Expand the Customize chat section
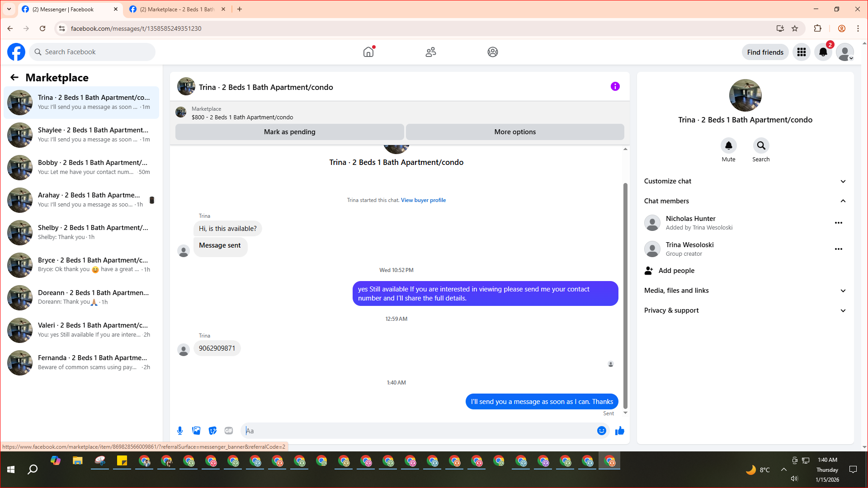The image size is (868, 488). coord(745,181)
